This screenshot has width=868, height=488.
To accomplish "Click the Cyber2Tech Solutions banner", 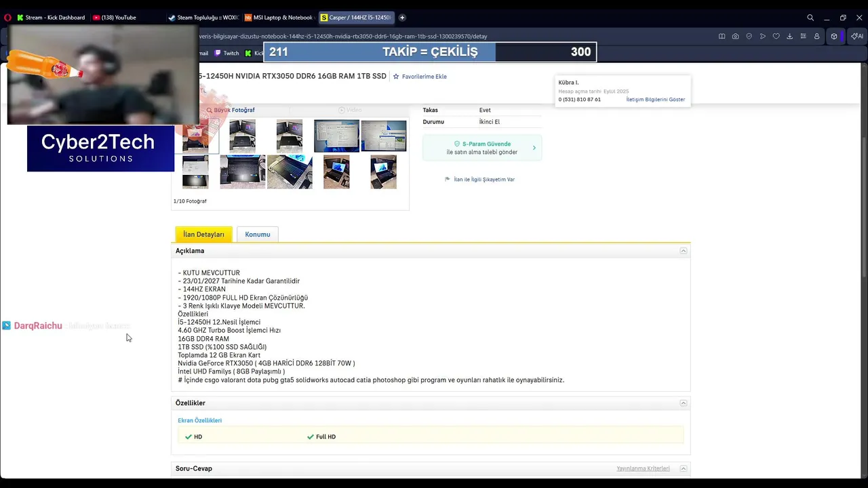I will coord(100,148).
